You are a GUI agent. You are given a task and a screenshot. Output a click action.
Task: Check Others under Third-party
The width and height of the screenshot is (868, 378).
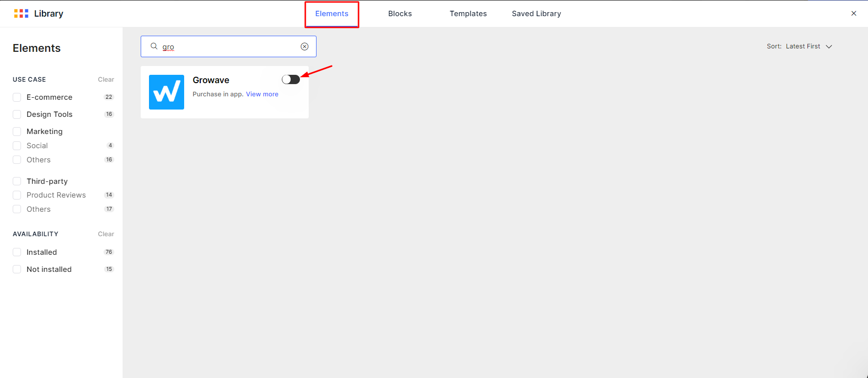pos(17,209)
